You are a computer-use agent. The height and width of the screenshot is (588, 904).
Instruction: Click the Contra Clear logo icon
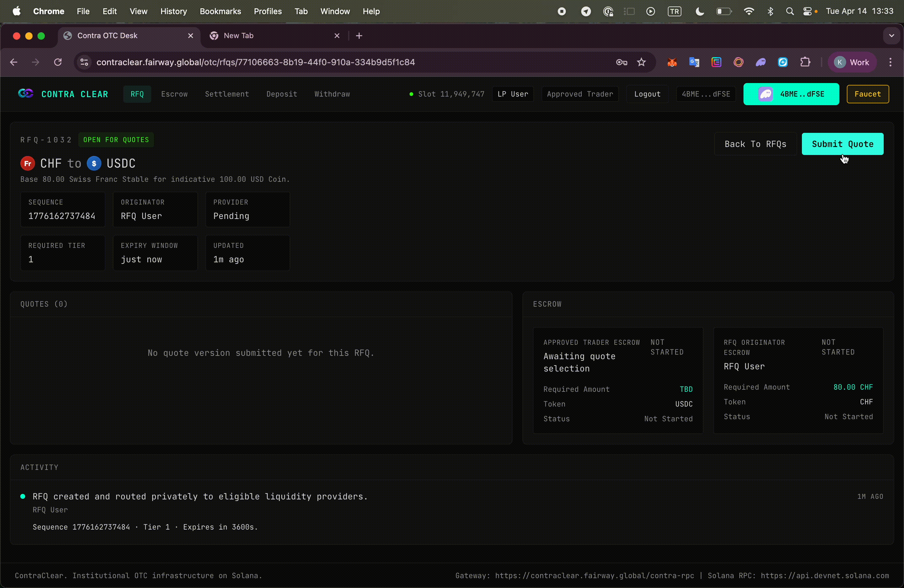26,93
